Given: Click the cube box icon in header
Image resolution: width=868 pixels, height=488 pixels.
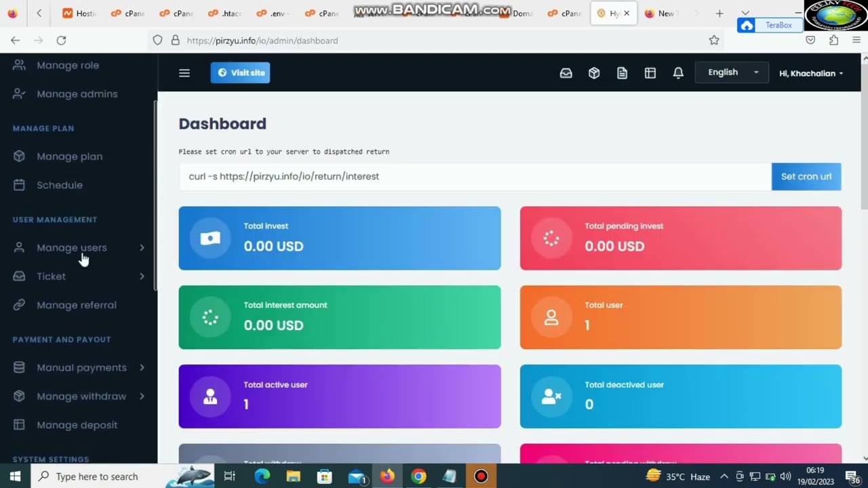Looking at the screenshot, I should (594, 73).
